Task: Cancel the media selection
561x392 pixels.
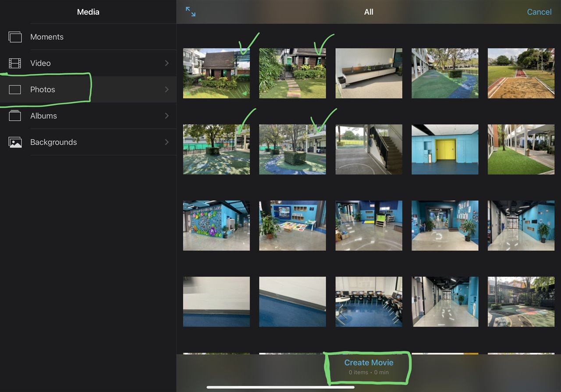Action: pos(539,12)
